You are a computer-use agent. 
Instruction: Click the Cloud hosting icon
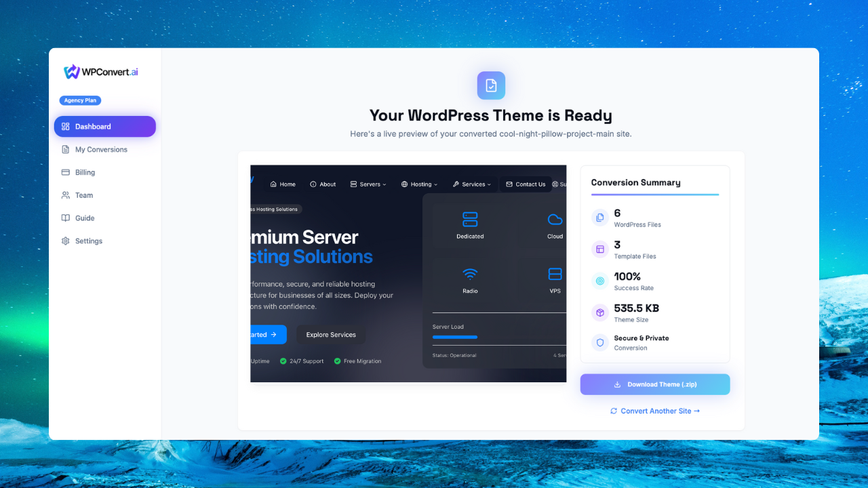[555, 219]
